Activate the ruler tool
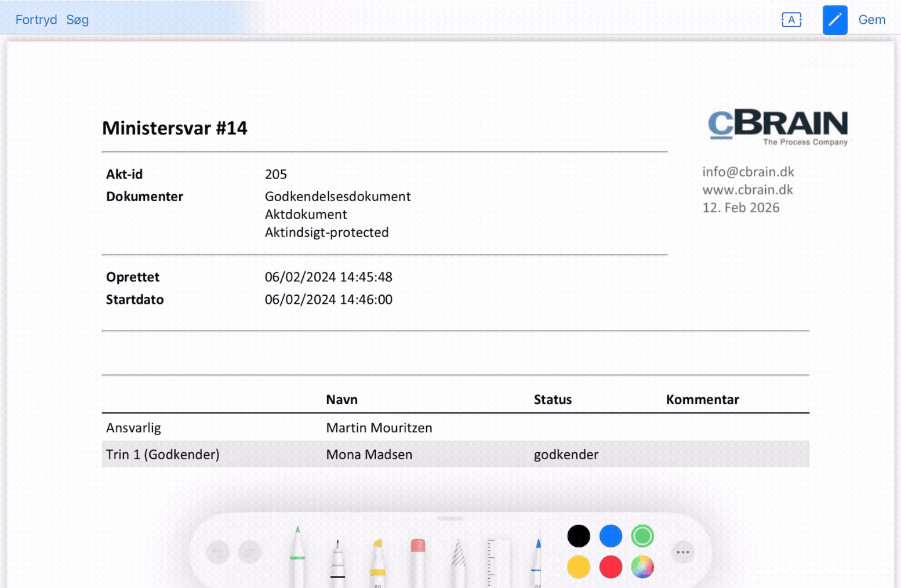The height and width of the screenshot is (588, 901). (x=497, y=562)
